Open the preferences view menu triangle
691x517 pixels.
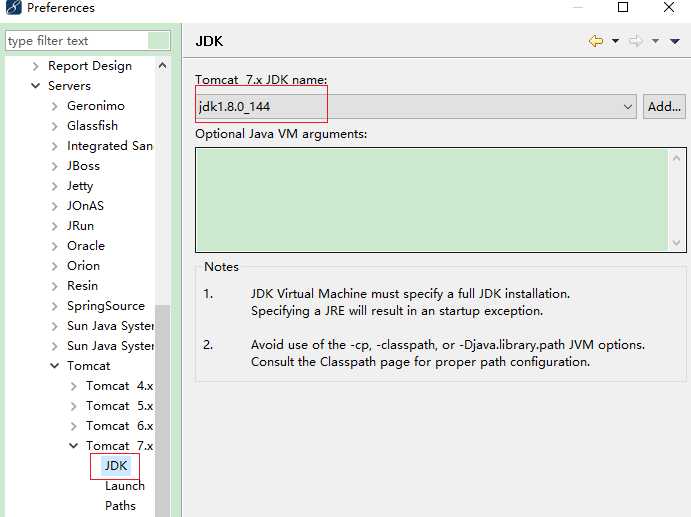(x=675, y=41)
